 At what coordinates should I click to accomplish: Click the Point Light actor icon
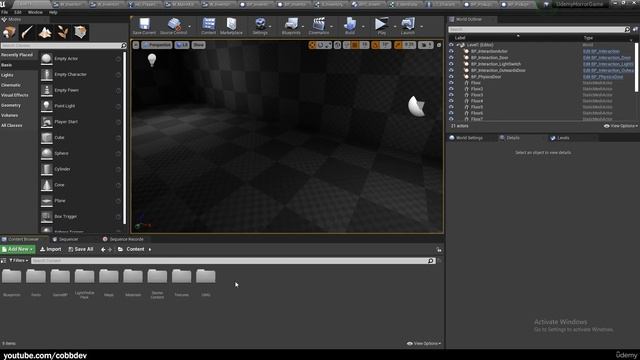(x=47, y=106)
